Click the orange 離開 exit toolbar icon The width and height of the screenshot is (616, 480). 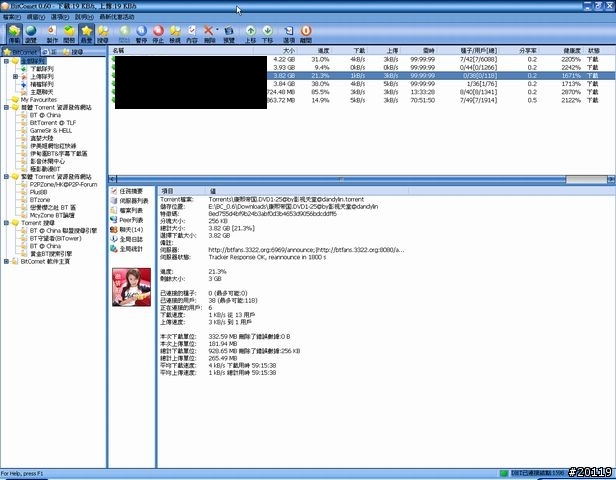[x=306, y=34]
